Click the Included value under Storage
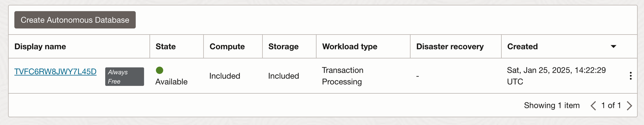Image resolution: width=644 pixels, height=125 pixels. click(x=284, y=76)
